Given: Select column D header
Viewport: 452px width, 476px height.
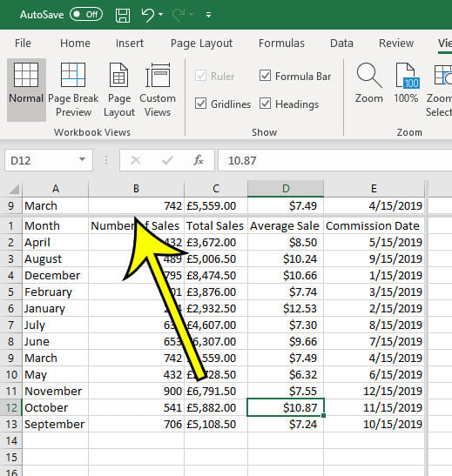Looking at the screenshot, I should pyautogui.click(x=286, y=189).
